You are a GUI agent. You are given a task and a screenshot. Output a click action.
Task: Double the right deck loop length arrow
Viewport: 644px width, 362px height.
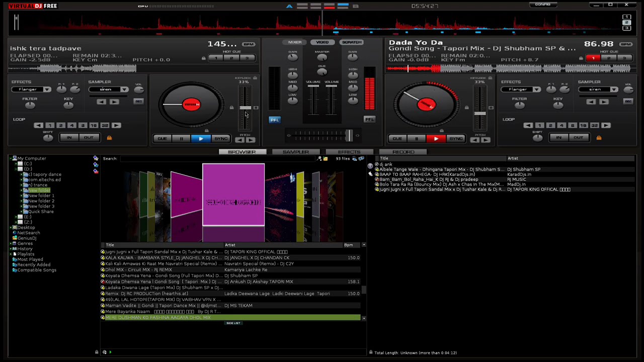pyautogui.click(x=606, y=125)
